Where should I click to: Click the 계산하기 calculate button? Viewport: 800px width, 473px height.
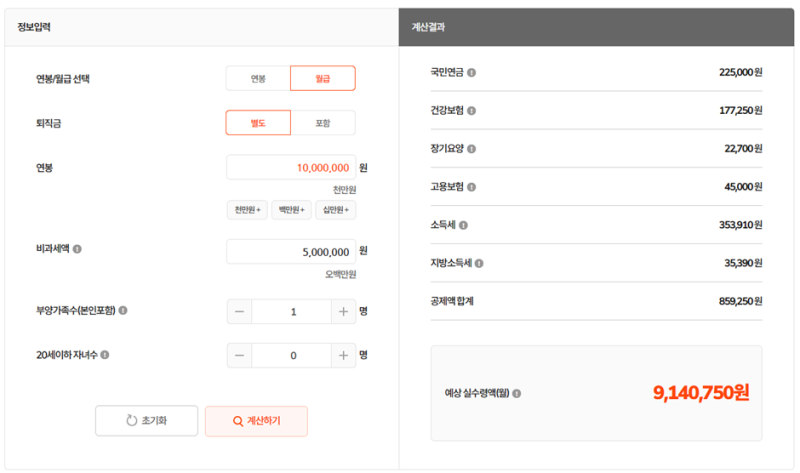pos(256,421)
